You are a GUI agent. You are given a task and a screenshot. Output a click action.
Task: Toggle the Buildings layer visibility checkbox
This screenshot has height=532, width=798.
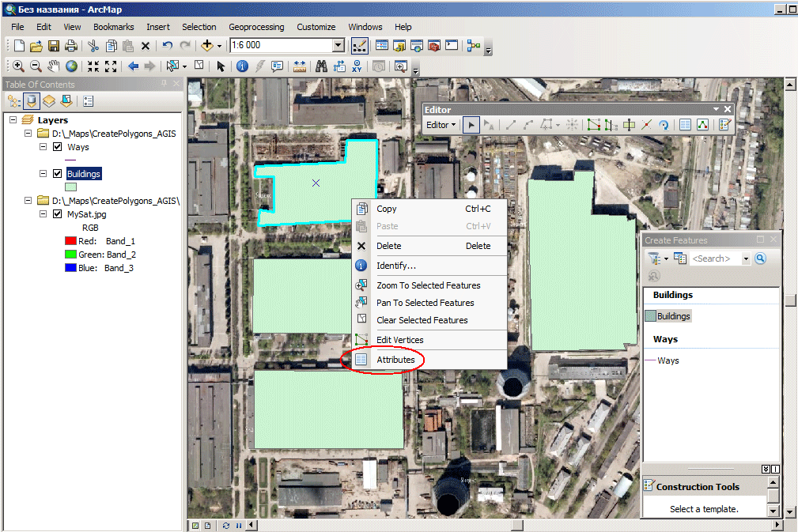coord(58,173)
